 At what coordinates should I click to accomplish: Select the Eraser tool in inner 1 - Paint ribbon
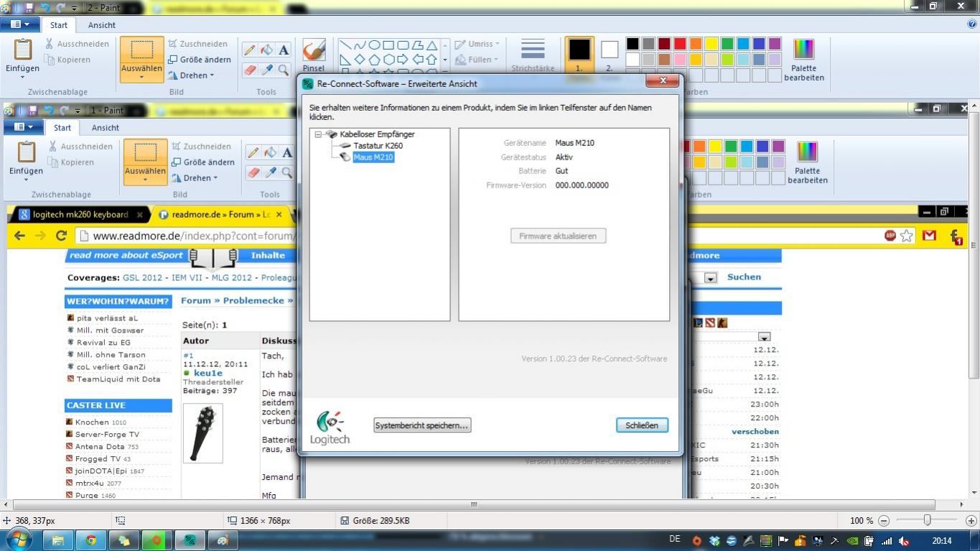tap(253, 172)
